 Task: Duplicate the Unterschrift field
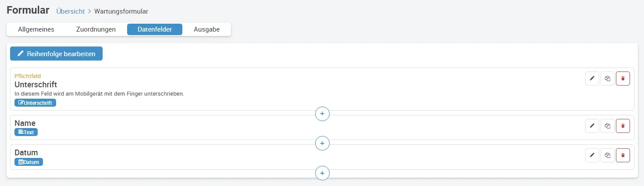click(608, 79)
